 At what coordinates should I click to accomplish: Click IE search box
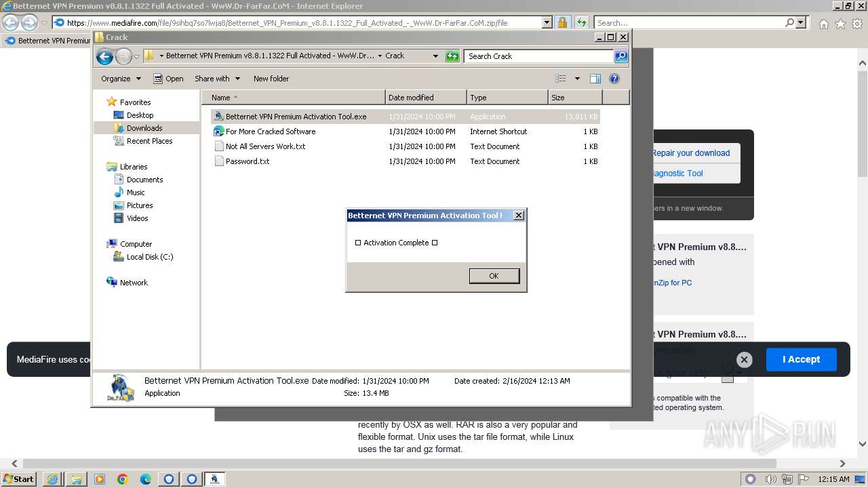tap(690, 22)
